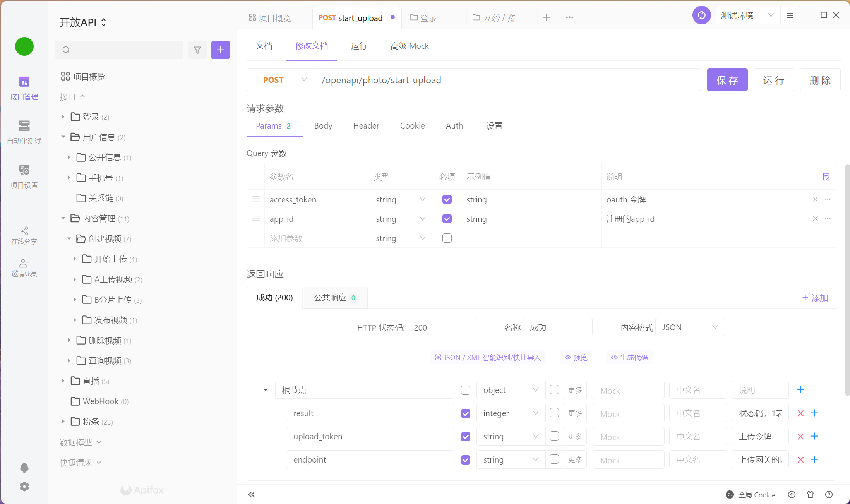This screenshot has height=504, width=850.
Task: Check required box in 添加参数 row
Action: pos(447,238)
